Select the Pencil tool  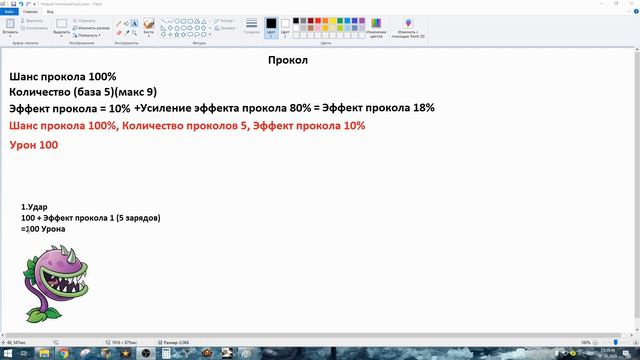coord(119,24)
